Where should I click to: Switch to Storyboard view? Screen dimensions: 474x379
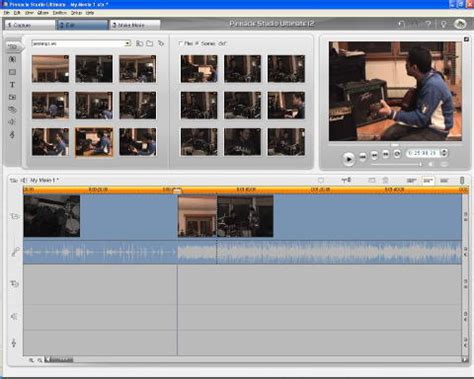(x=412, y=180)
